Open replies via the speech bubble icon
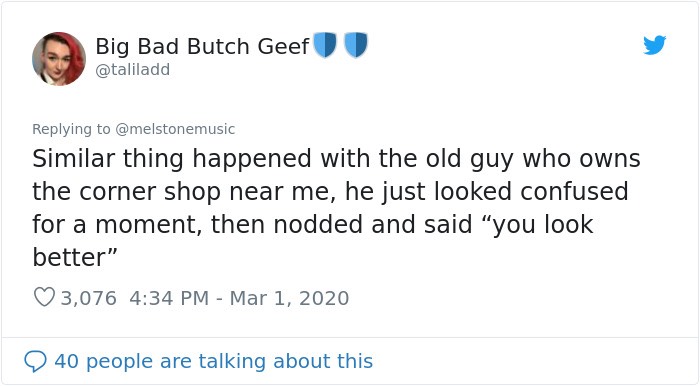 [35, 361]
